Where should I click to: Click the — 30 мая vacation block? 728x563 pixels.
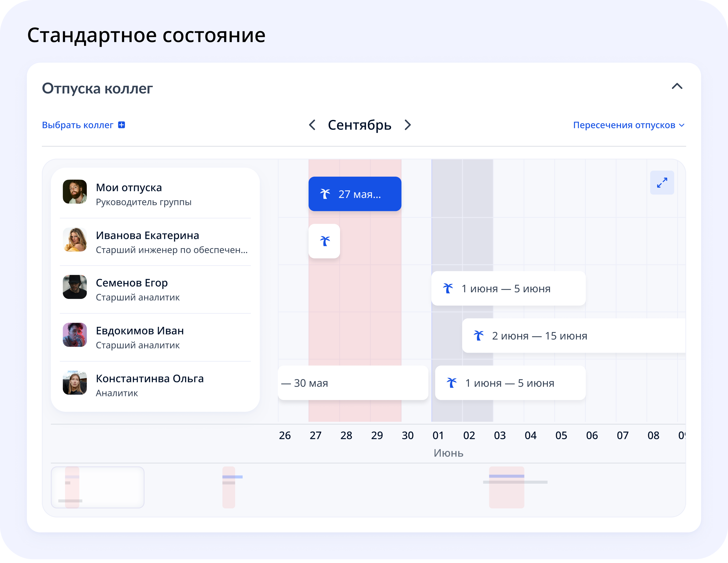coord(353,383)
